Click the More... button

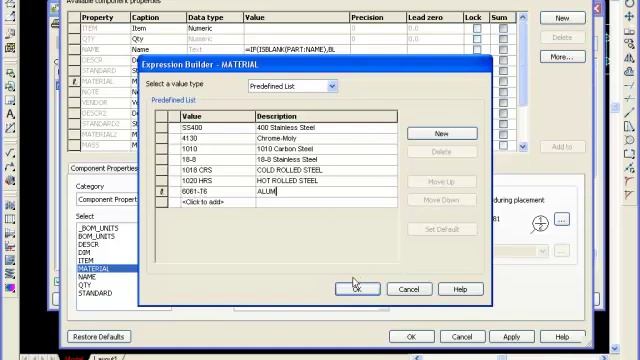tap(562, 57)
